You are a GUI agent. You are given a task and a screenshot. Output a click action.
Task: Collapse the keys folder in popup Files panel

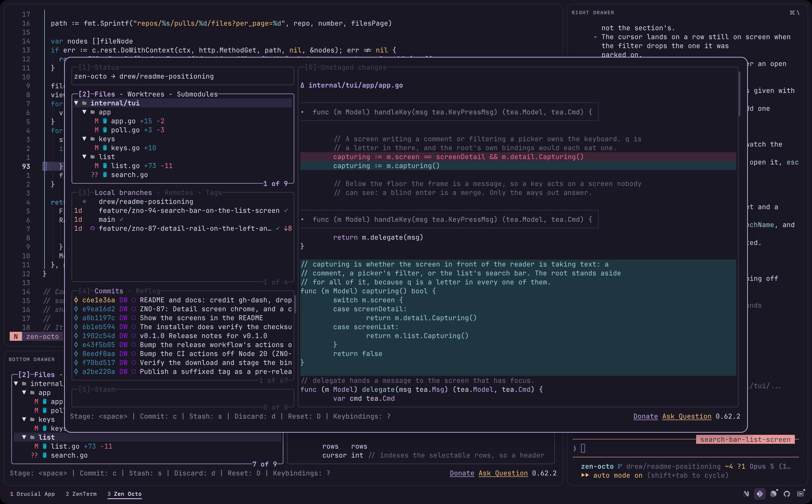(84, 139)
